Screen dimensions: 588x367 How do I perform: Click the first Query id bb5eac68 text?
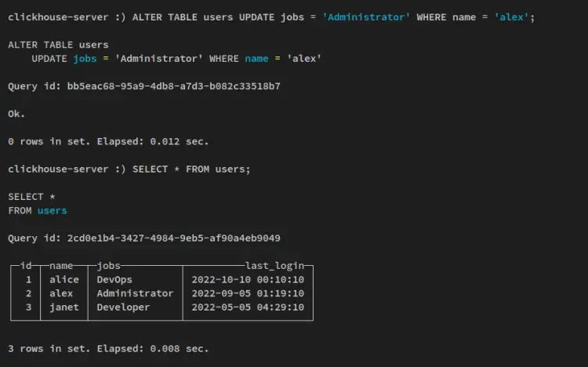click(144, 86)
